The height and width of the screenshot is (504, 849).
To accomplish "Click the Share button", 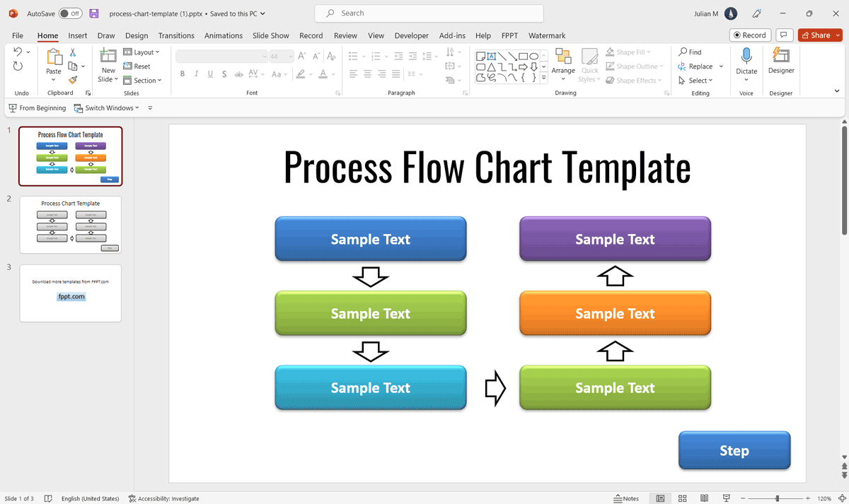I will tap(820, 35).
